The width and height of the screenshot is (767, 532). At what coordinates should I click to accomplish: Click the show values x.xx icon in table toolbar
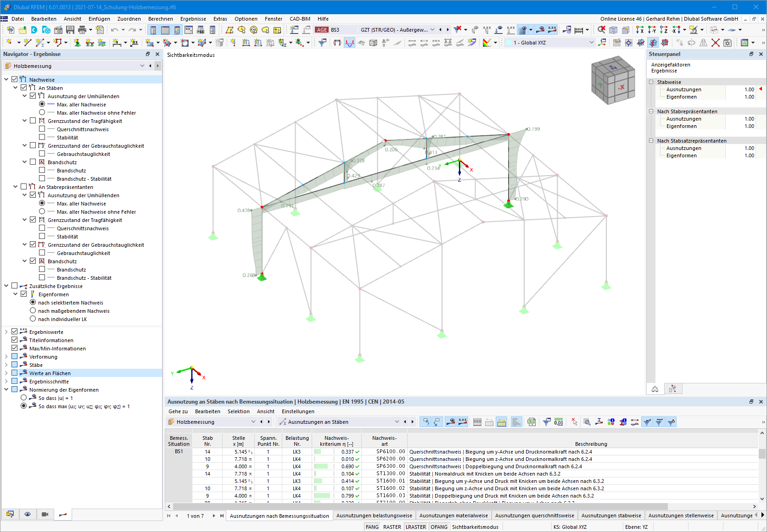pyautogui.click(x=463, y=422)
